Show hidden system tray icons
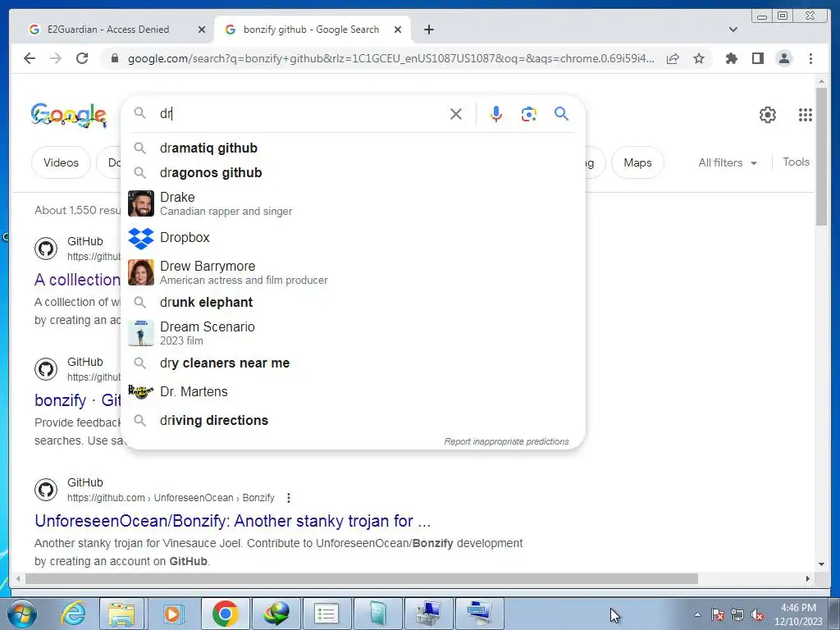Image resolution: width=840 pixels, height=630 pixels. pyautogui.click(x=697, y=614)
